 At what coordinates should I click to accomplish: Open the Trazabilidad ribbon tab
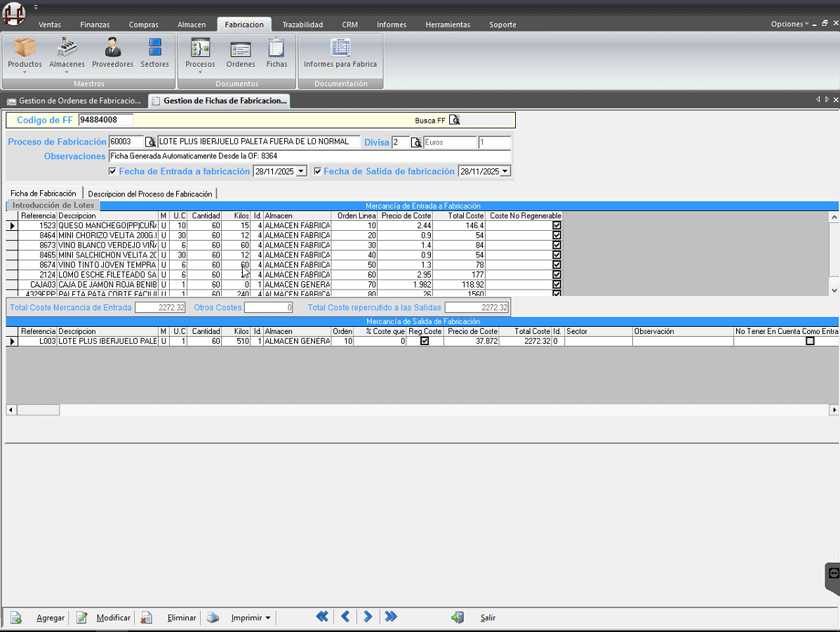(302, 25)
